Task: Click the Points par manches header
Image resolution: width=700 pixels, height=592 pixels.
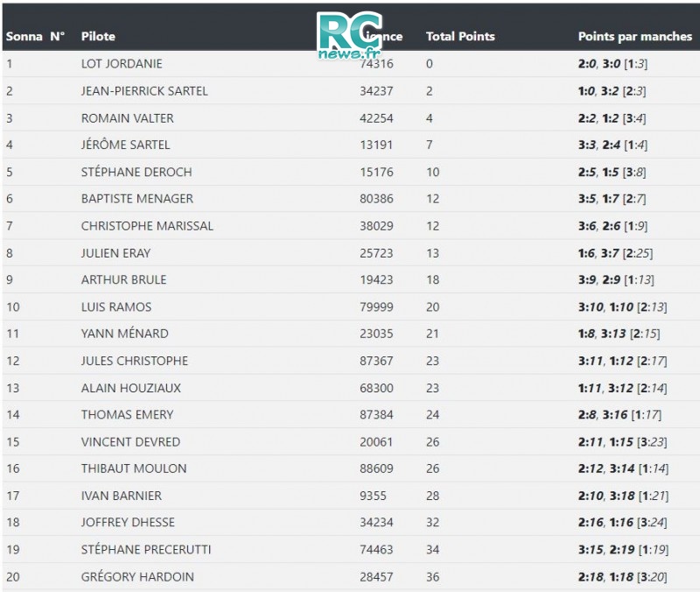Action: 635,36
